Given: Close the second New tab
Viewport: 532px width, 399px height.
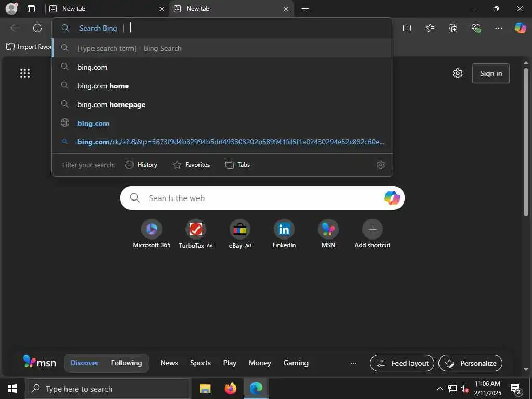Looking at the screenshot, I should pyautogui.click(x=286, y=9).
